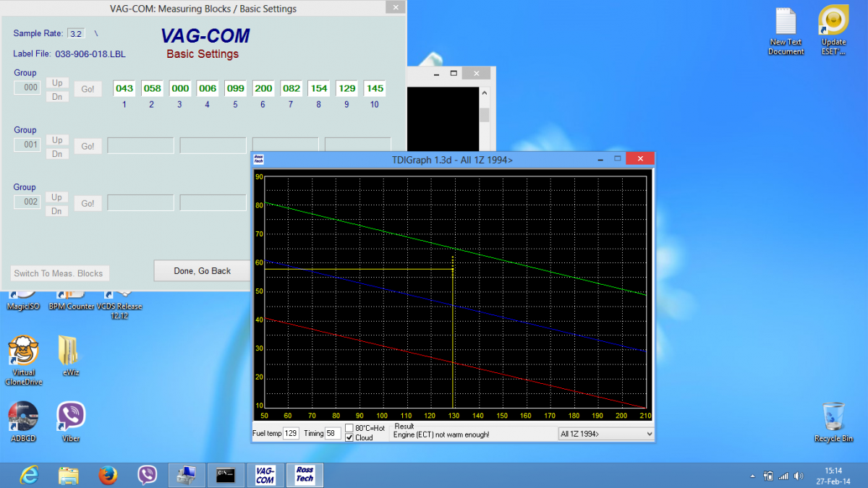Screen dimensions: 868x488
Task: Show hidden system tray icons
Action: pos(753,476)
